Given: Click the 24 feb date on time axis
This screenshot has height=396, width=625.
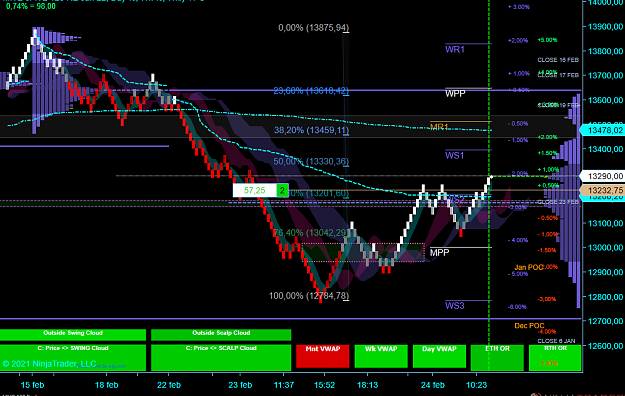Looking at the screenshot, I should [433, 385].
